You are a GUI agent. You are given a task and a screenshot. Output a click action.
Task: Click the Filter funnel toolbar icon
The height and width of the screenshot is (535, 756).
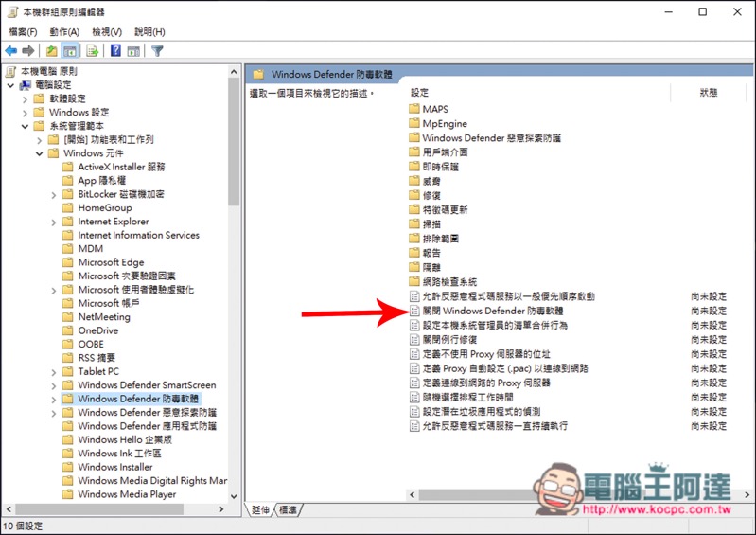[157, 50]
